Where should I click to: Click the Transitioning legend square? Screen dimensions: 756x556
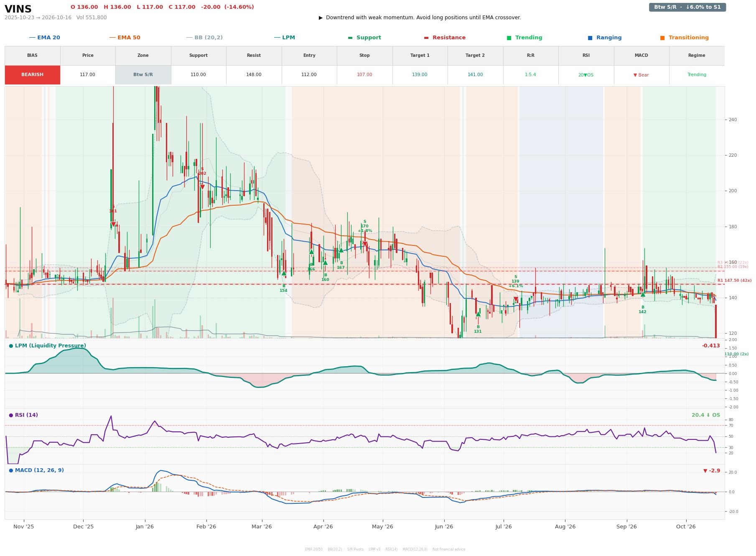point(662,38)
